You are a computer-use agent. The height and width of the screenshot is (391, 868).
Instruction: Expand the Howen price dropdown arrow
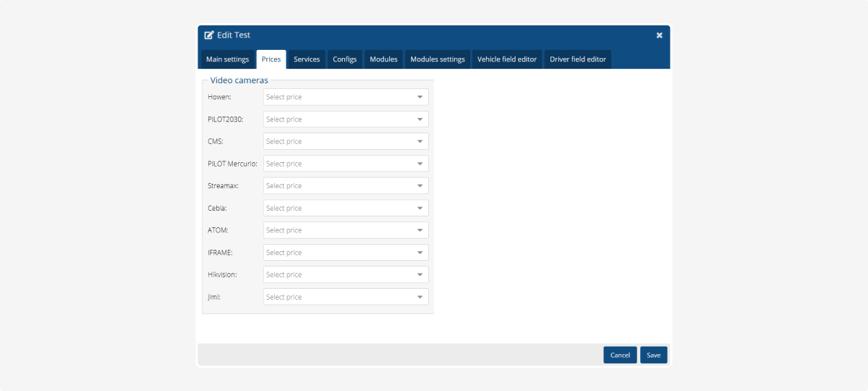[420, 97]
